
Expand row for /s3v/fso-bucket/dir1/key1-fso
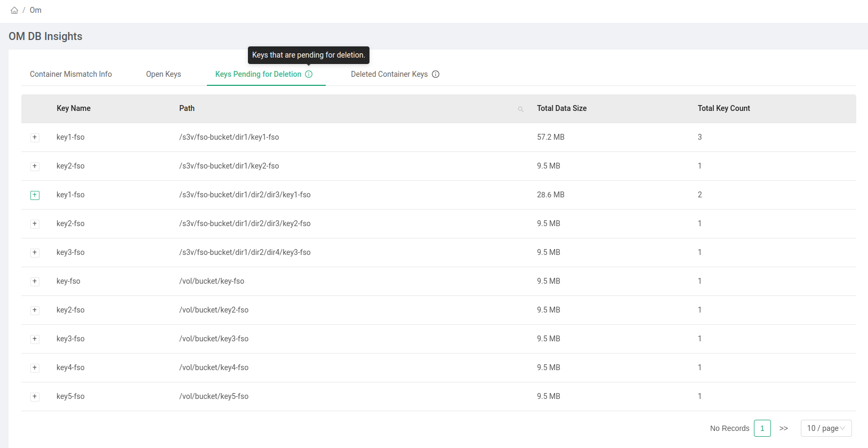click(35, 138)
